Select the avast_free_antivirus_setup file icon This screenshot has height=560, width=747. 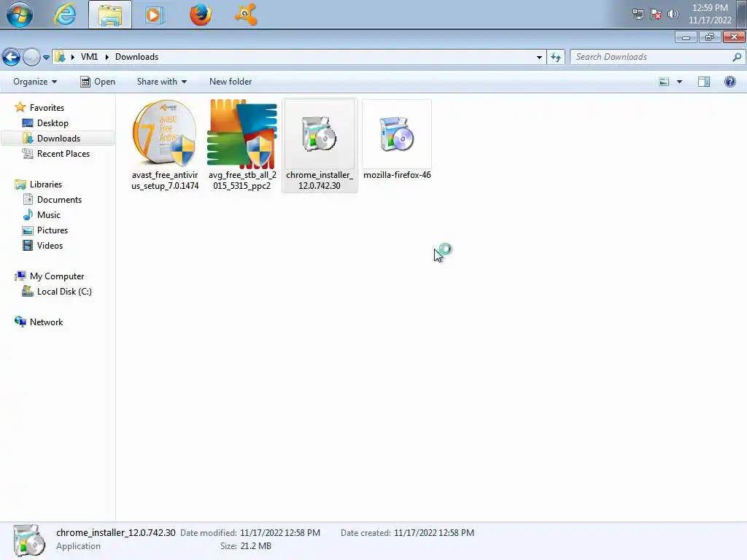point(165,133)
